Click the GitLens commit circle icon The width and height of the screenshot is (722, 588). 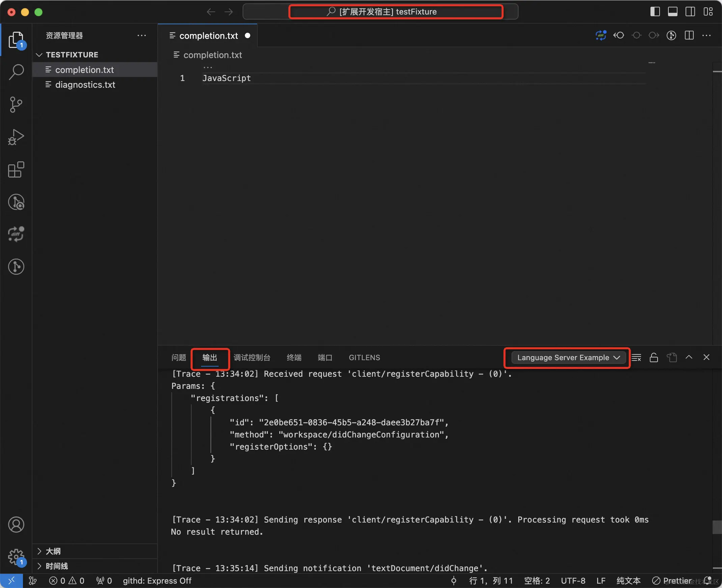point(636,35)
